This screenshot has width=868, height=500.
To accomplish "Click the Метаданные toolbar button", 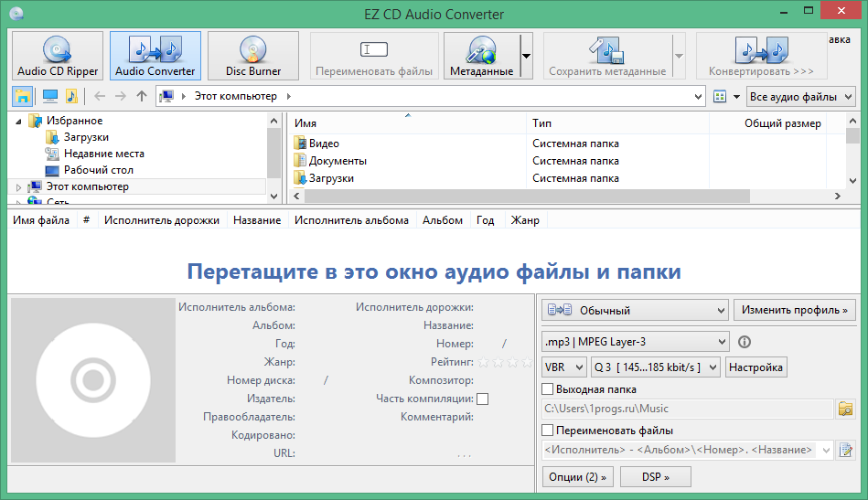I will pos(482,56).
